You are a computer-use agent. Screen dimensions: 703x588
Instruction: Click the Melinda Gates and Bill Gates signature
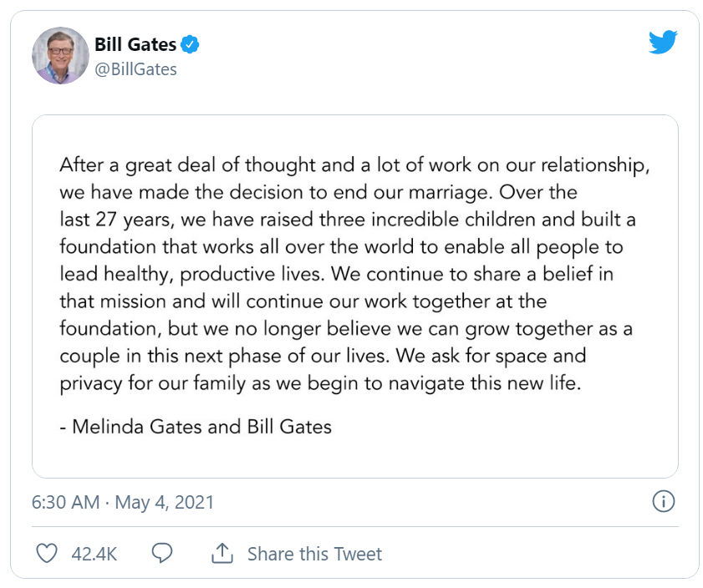[196, 427]
